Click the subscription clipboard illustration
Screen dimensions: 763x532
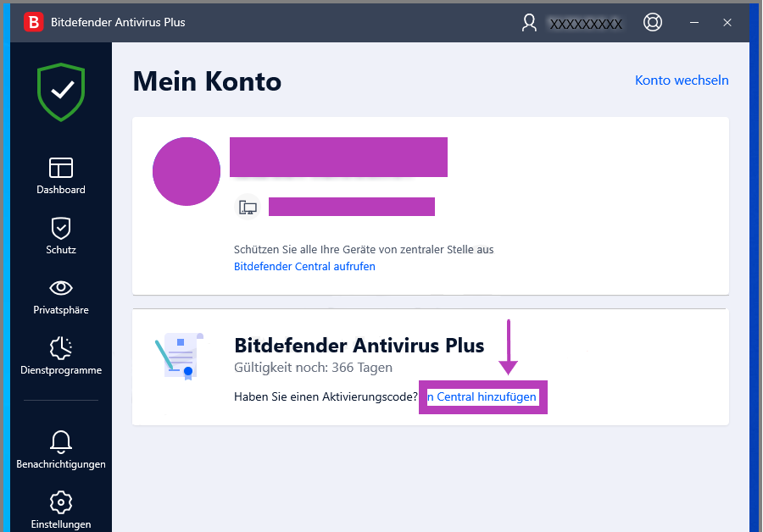(181, 355)
